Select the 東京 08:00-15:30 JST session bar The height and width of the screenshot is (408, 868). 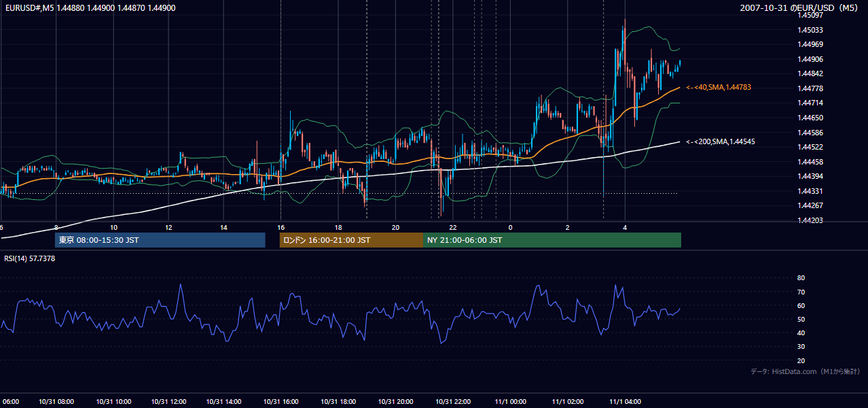[160, 240]
